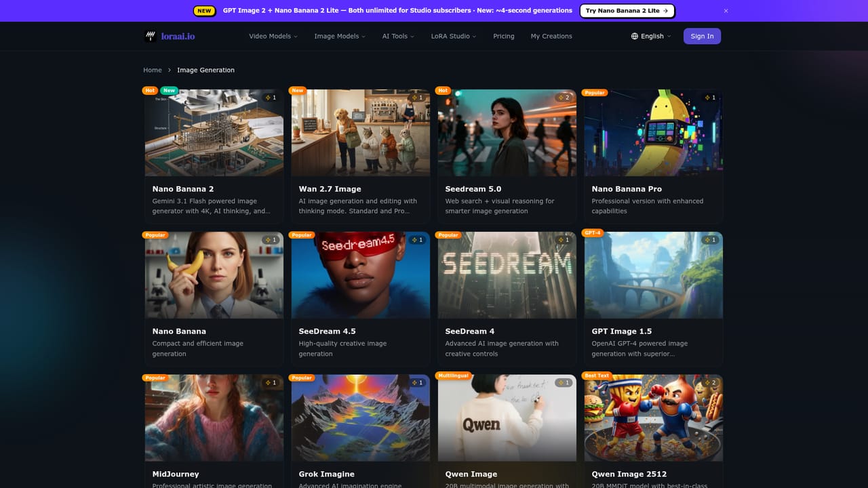Click the globe language icon
Screen dimensions: 868x488
tap(635, 36)
